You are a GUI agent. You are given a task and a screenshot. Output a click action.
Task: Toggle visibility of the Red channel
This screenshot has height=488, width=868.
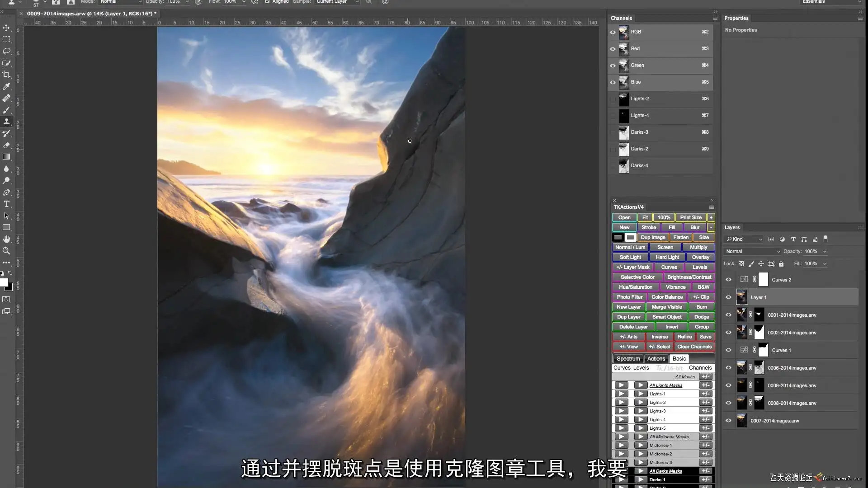coord(613,49)
